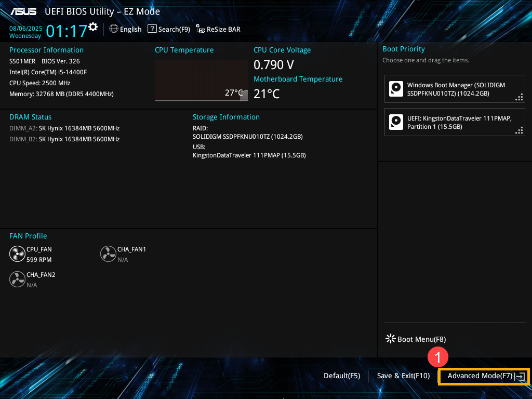Click the CPU Temperature heading
The width and height of the screenshot is (532, 399).
click(184, 50)
